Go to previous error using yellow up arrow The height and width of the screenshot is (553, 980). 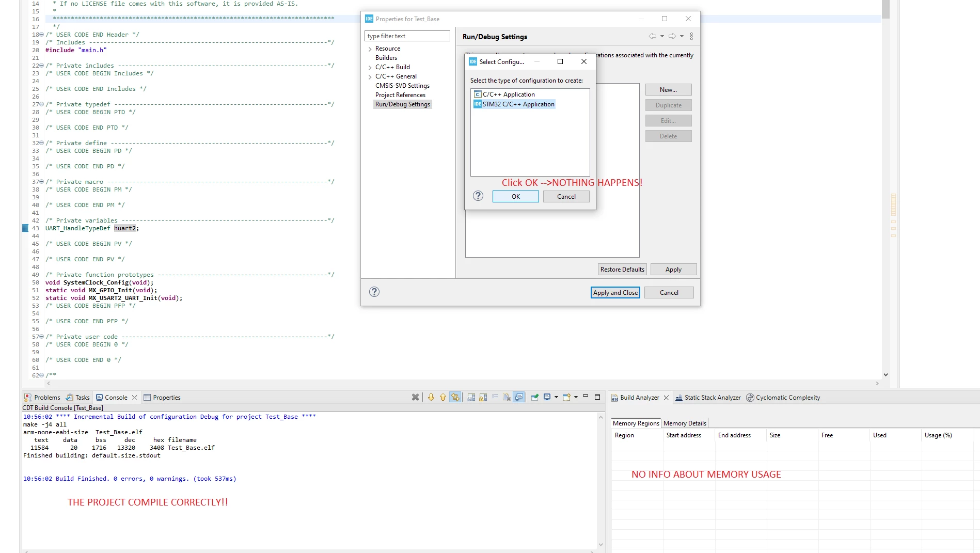coord(443,397)
